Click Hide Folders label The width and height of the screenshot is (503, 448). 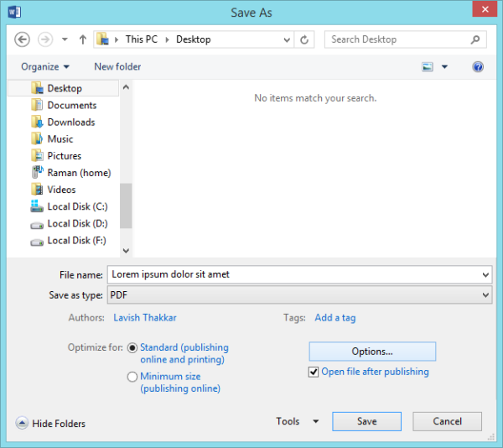pos(59,424)
